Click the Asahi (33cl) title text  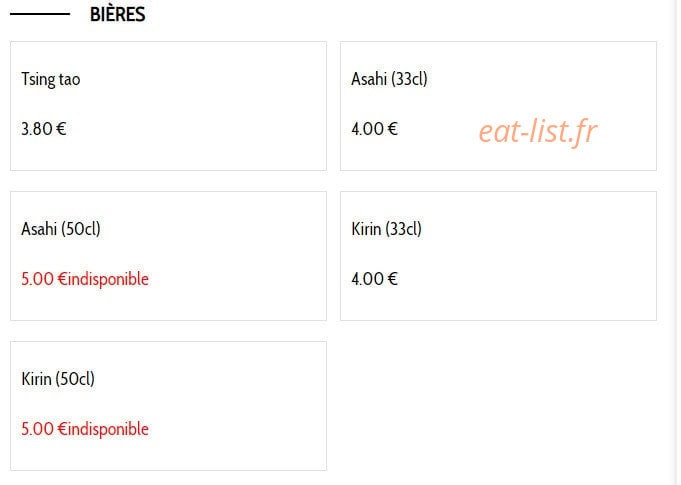[x=390, y=79]
